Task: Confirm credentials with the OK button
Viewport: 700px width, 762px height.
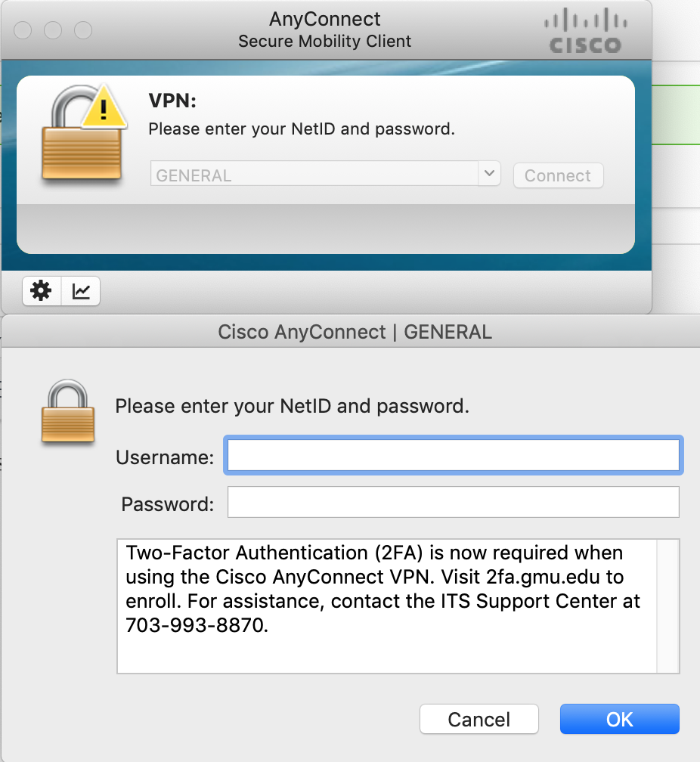Action: pyautogui.click(x=620, y=719)
